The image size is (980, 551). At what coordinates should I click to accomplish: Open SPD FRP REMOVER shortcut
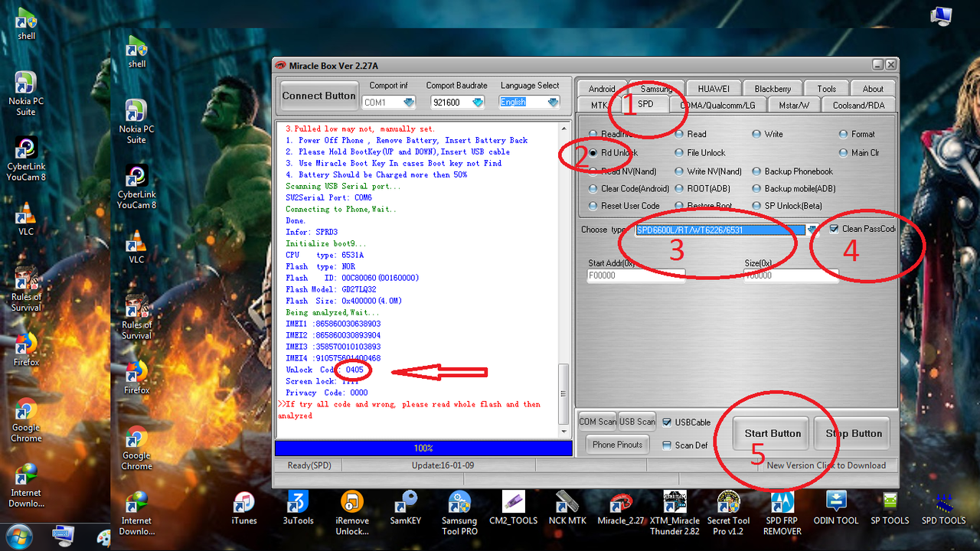pyautogui.click(x=782, y=513)
